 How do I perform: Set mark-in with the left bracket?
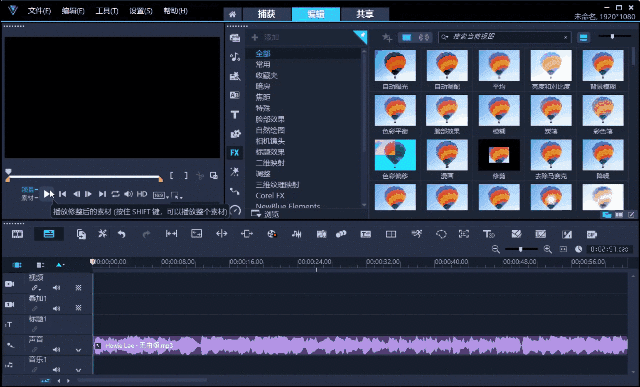click(x=171, y=176)
